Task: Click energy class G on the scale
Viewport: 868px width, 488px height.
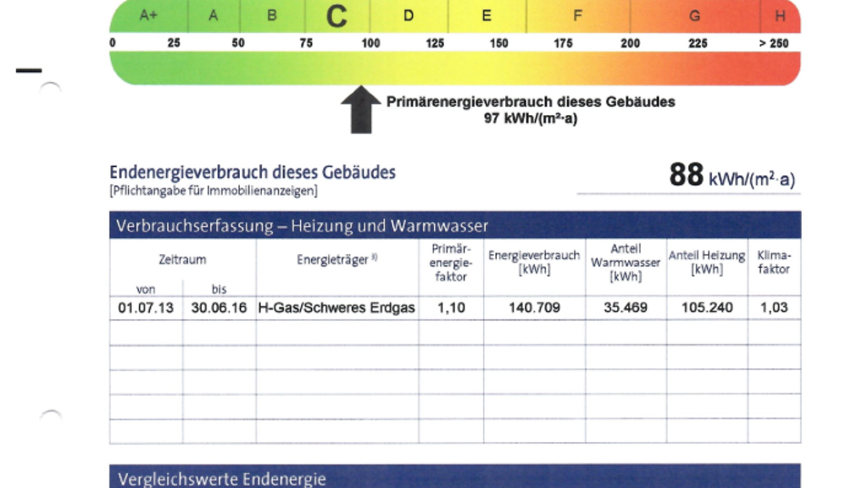Action: coord(694,16)
